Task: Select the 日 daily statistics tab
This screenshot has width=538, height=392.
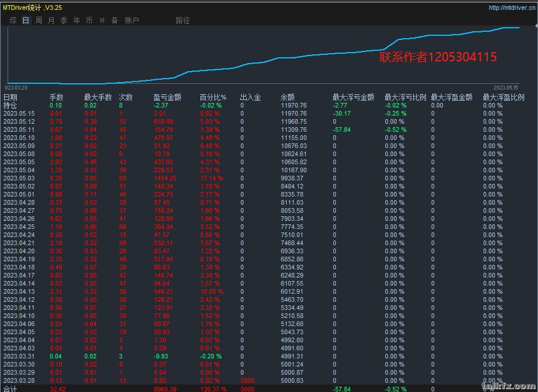Action: click(26, 20)
